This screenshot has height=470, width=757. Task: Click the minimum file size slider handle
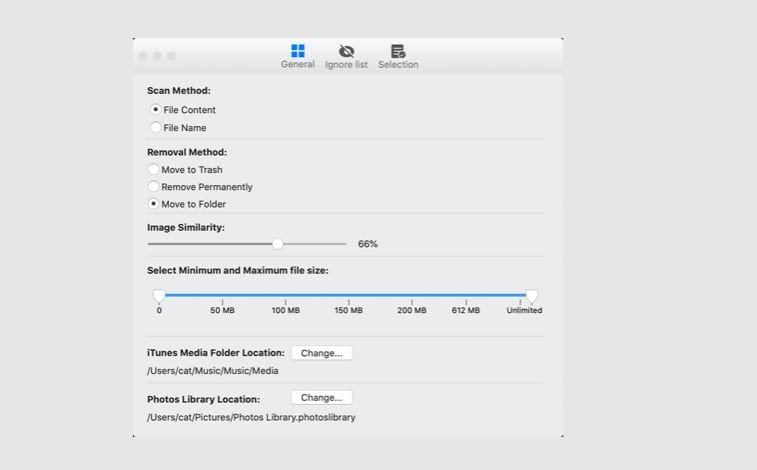tap(159, 295)
